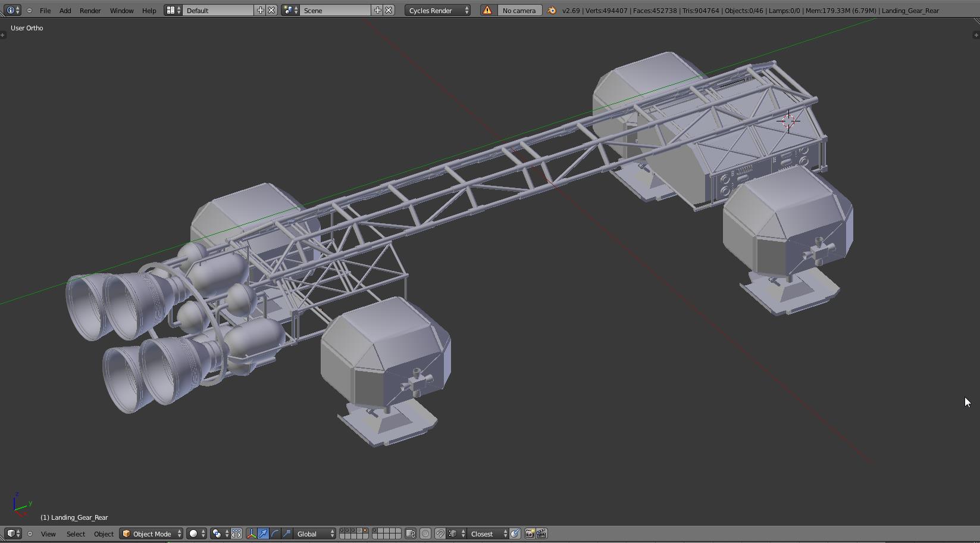Open the File menu

[x=45, y=11]
